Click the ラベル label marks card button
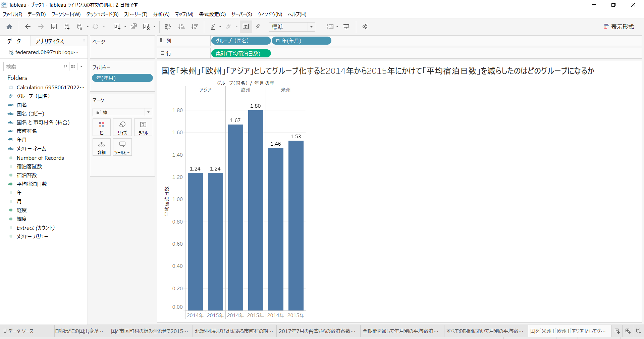Screen dimensions: 644x339 (x=143, y=128)
